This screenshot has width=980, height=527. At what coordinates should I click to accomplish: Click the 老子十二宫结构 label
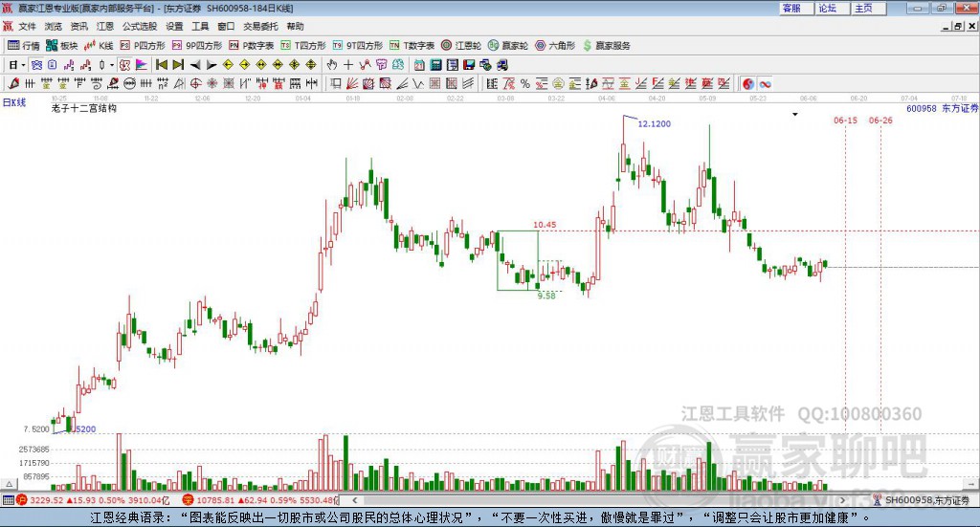point(84,109)
